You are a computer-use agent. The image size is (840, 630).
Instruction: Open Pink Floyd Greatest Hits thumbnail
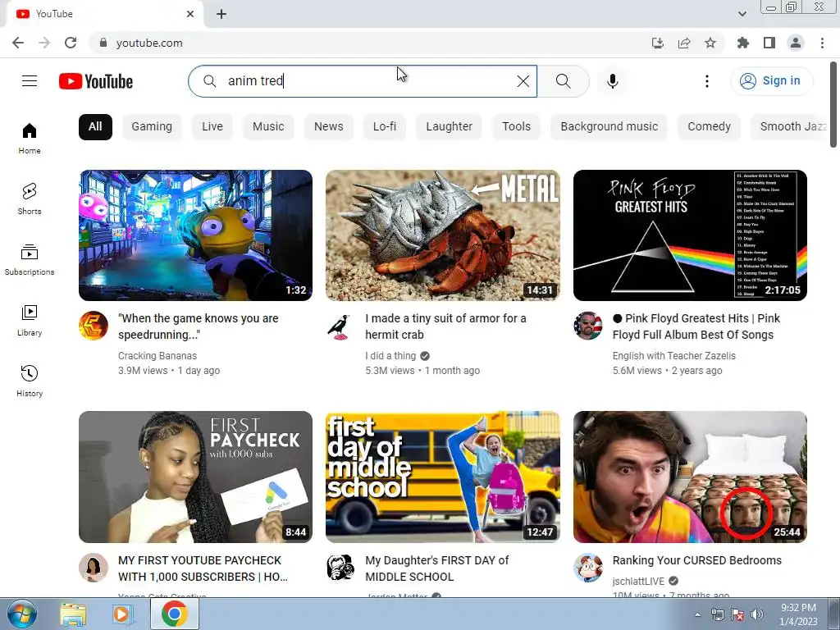[690, 235]
